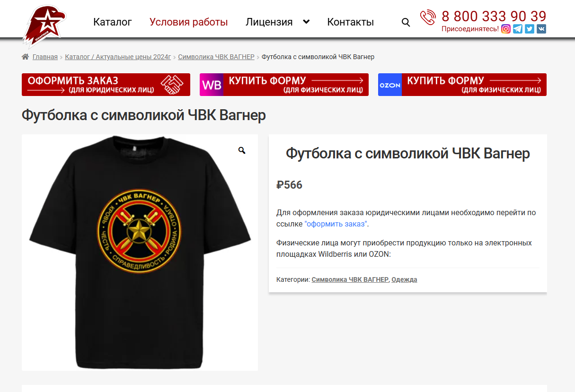Click the black T-shirt product image
575x392 pixels.
point(140,253)
